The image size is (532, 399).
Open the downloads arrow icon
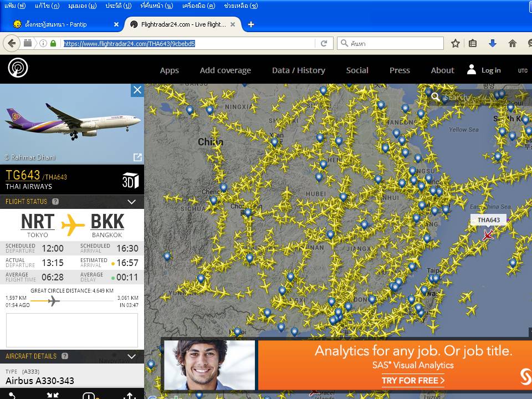click(492, 43)
